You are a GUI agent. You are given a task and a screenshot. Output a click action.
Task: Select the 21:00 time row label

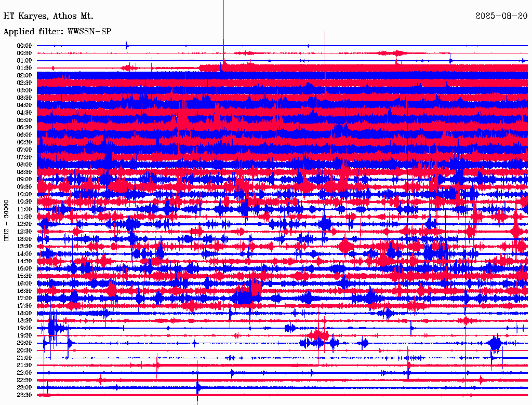click(24, 358)
